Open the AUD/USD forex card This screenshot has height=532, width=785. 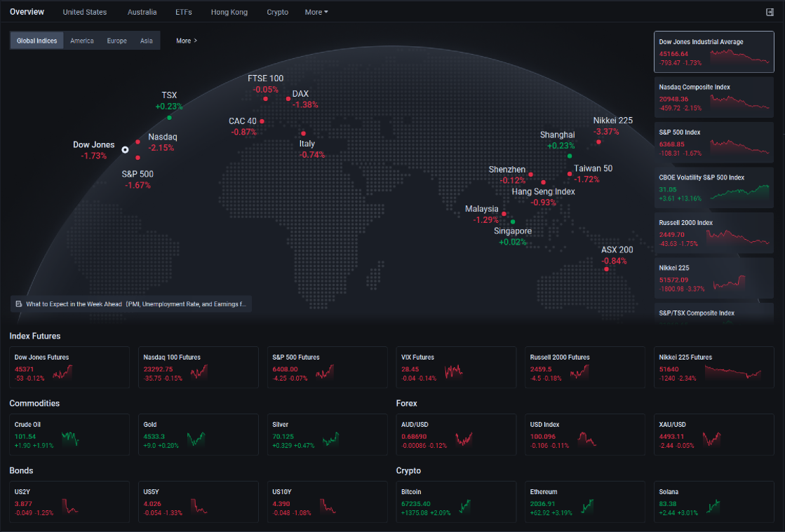[456, 435]
